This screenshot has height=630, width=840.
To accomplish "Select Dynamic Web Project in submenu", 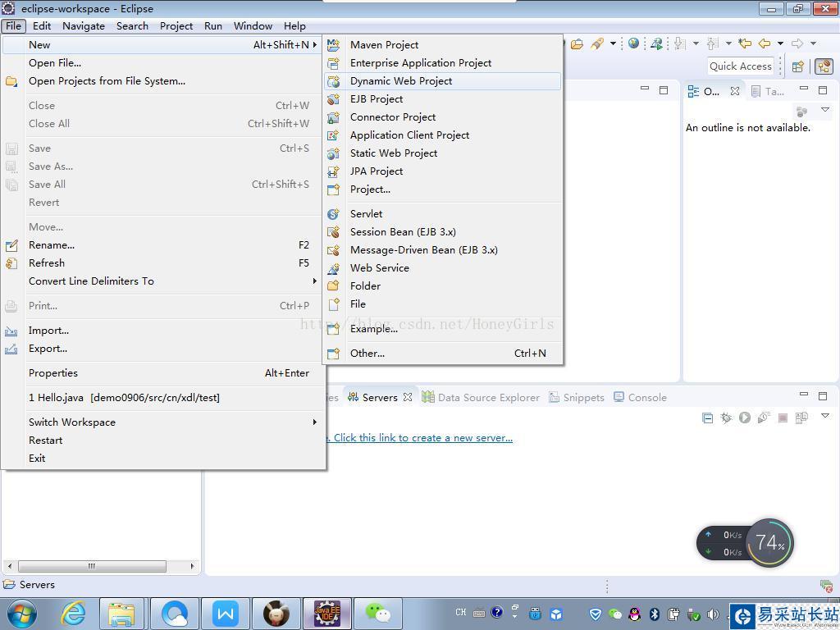I will tap(442, 81).
